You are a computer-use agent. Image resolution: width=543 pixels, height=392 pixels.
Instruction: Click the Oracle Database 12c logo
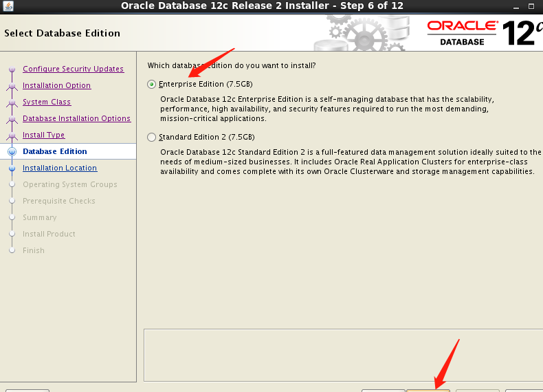(x=485, y=33)
